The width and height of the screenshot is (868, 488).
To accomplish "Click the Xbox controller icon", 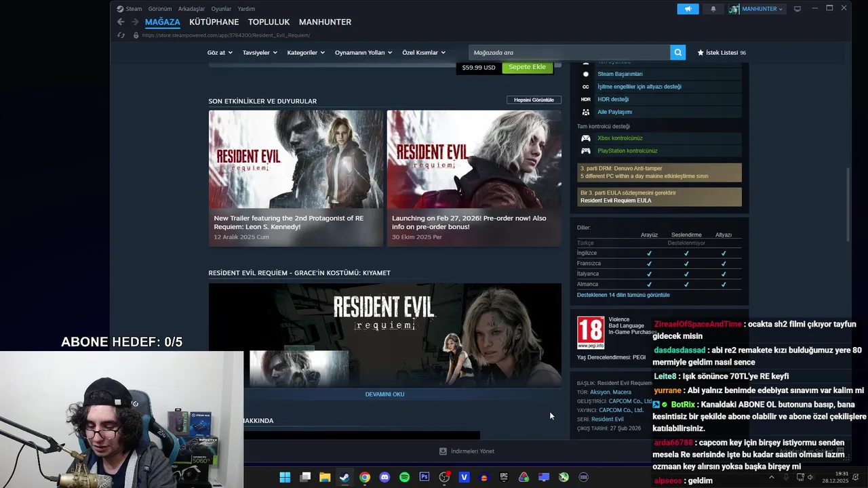I will pyautogui.click(x=586, y=138).
